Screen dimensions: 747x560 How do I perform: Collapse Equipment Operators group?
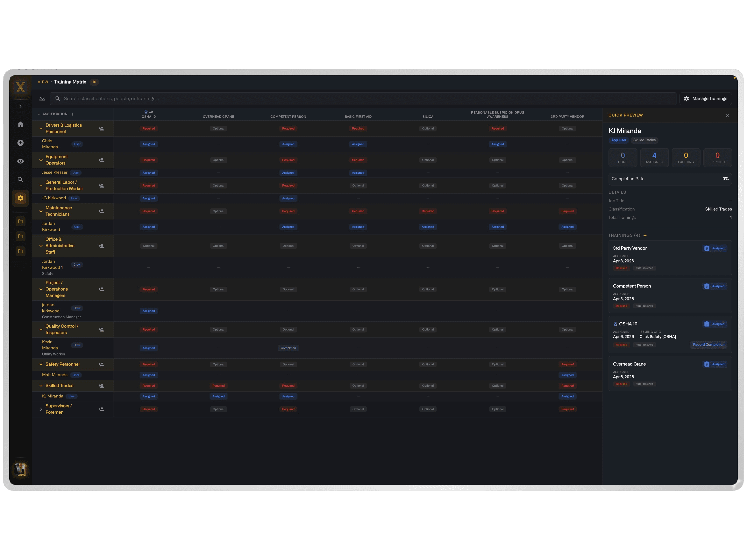[x=41, y=160]
